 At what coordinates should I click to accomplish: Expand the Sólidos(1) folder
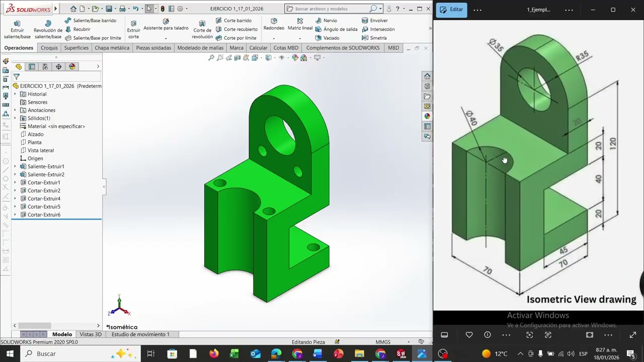(15, 118)
